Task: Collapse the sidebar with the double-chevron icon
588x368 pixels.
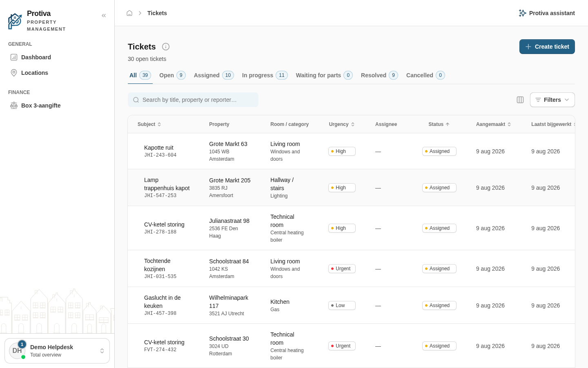Action: click(104, 16)
